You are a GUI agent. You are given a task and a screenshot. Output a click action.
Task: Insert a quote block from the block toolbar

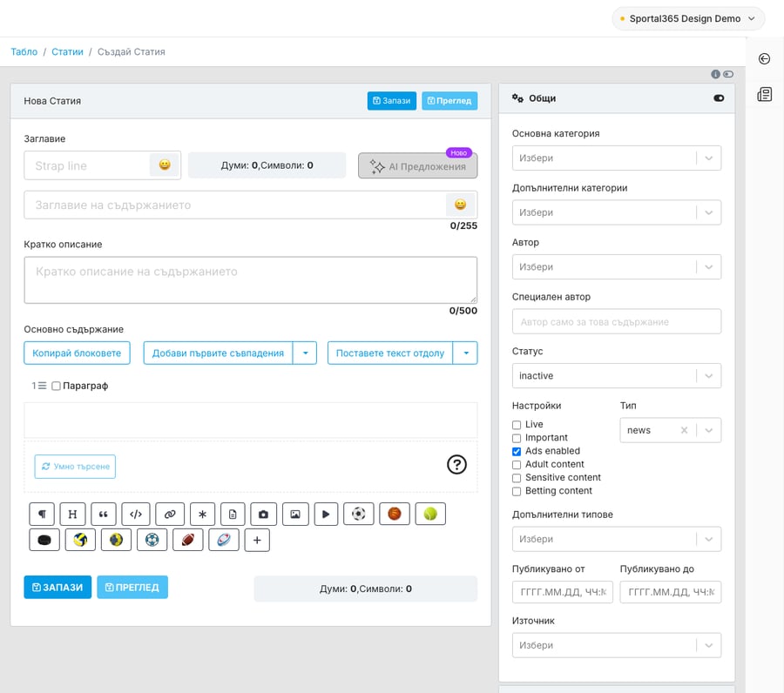pyautogui.click(x=104, y=514)
